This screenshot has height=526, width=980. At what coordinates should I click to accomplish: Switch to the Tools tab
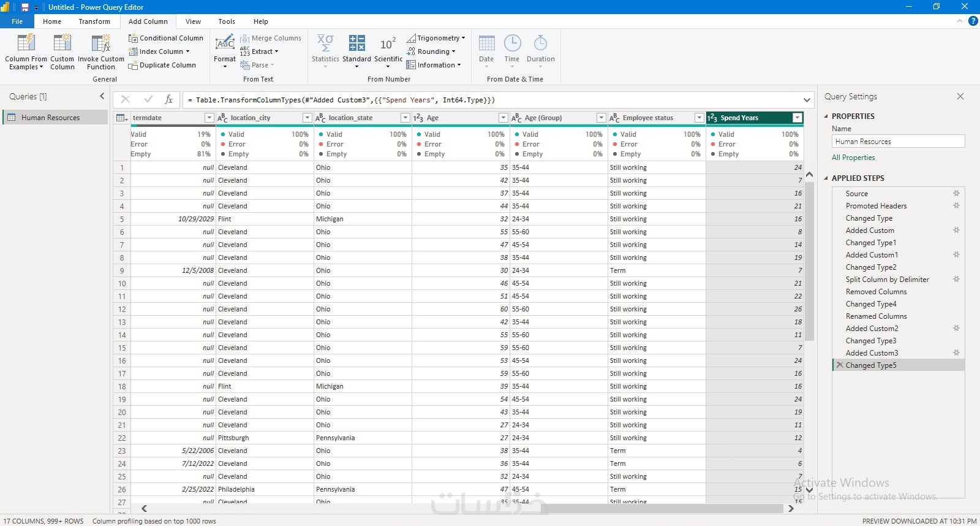coord(227,21)
